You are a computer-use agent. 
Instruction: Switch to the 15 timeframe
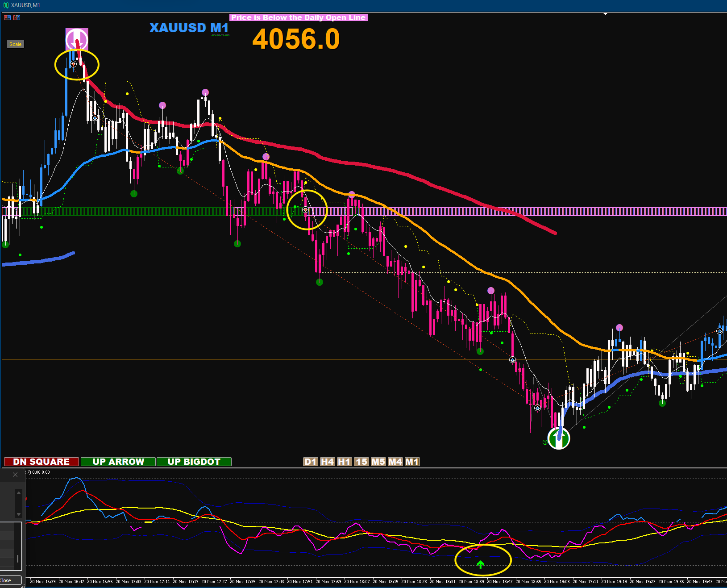point(361,462)
